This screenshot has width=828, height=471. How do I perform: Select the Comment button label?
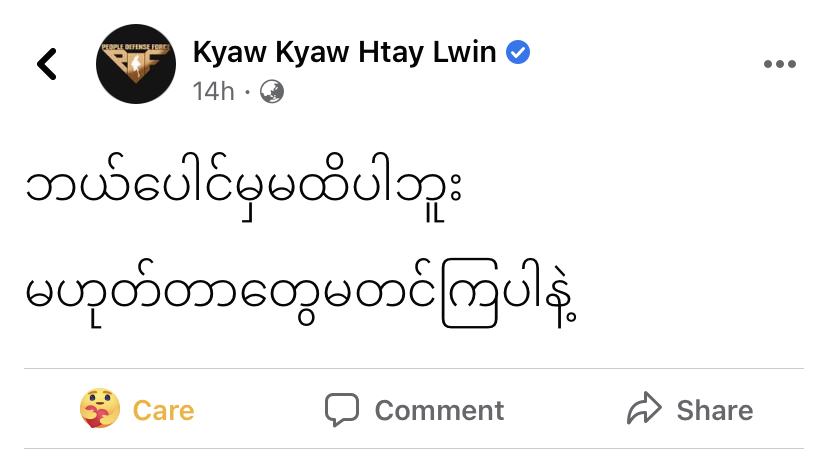439,410
